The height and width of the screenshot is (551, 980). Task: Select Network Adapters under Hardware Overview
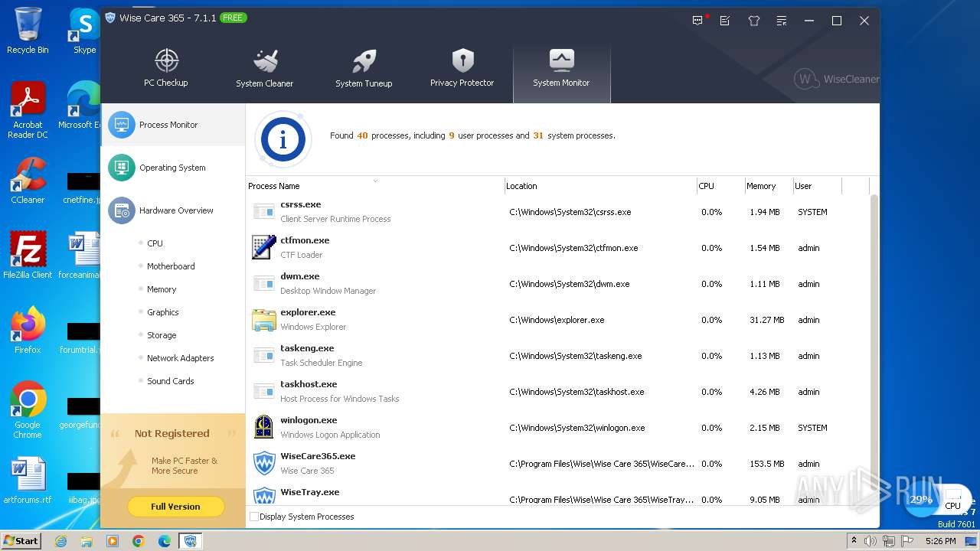[x=180, y=358]
